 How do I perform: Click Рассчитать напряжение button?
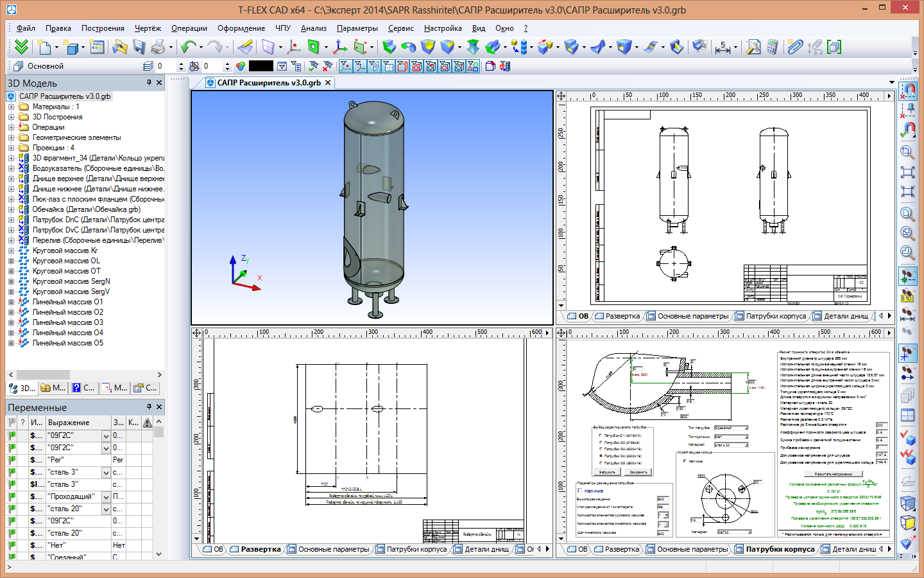[x=833, y=474]
